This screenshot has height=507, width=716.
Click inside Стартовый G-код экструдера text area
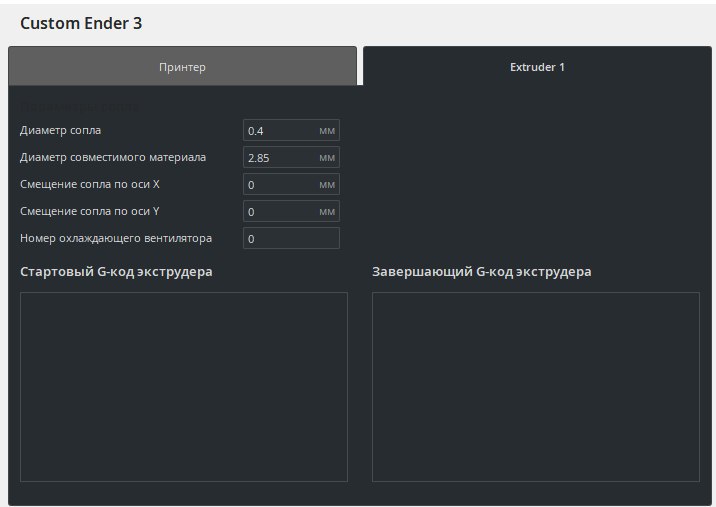click(184, 387)
